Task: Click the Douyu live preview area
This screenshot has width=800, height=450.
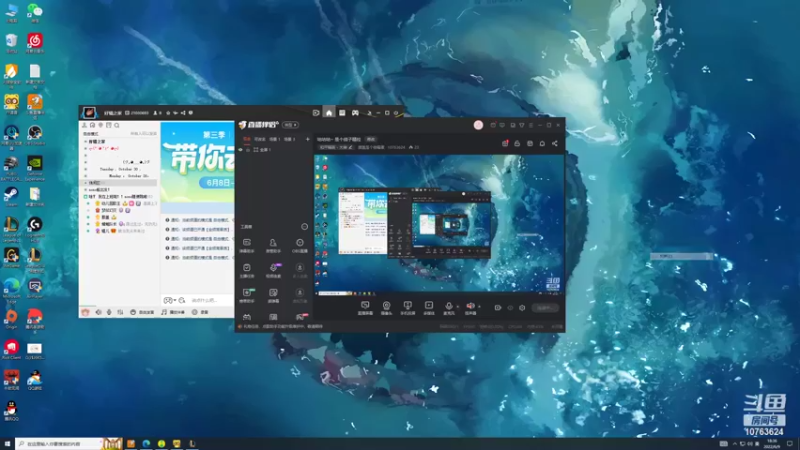Action: click(x=439, y=224)
